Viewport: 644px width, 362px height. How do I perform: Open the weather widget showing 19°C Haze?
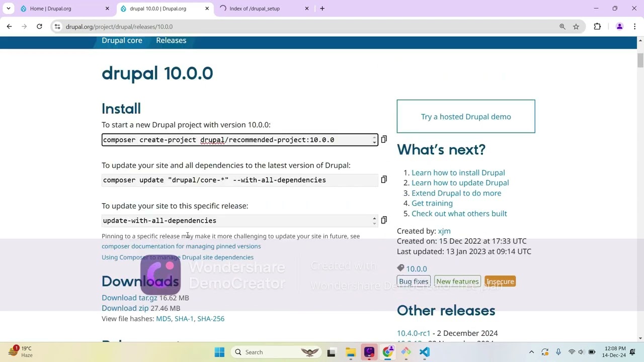click(21, 351)
